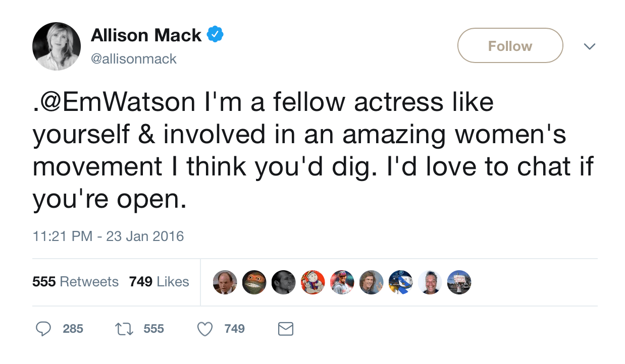
Task: Follow Allison Mack
Action: pos(510,46)
